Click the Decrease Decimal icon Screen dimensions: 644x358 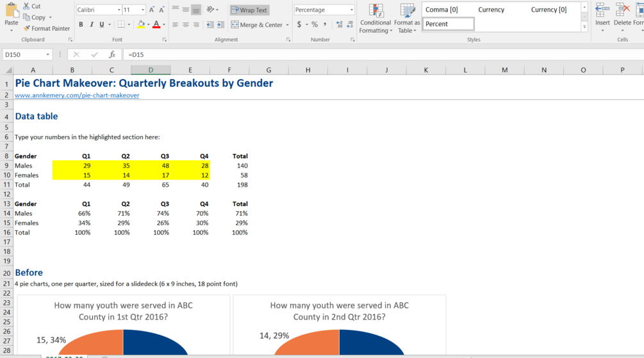tap(349, 24)
